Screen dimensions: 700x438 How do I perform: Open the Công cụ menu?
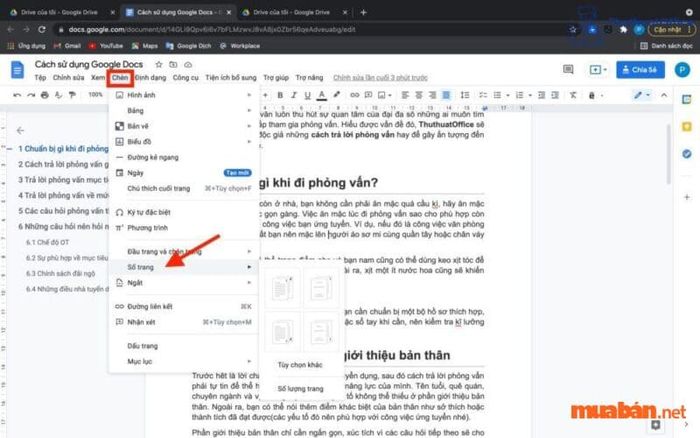[186, 78]
